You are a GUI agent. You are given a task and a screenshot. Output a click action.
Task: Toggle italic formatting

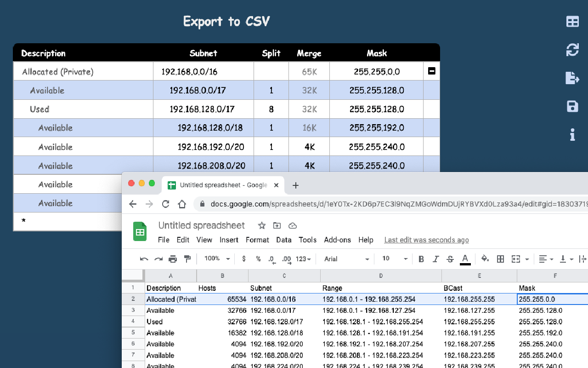[435, 259]
